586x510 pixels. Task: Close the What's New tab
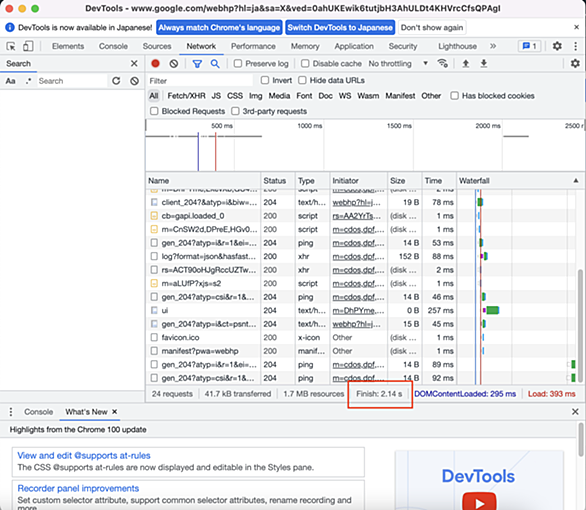(115, 411)
